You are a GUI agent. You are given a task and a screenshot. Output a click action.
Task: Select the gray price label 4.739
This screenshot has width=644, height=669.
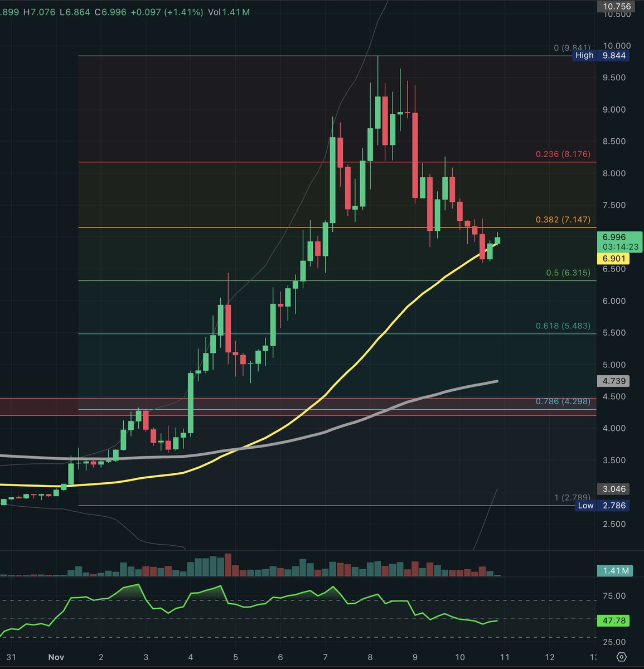pyautogui.click(x=613, y=381)
